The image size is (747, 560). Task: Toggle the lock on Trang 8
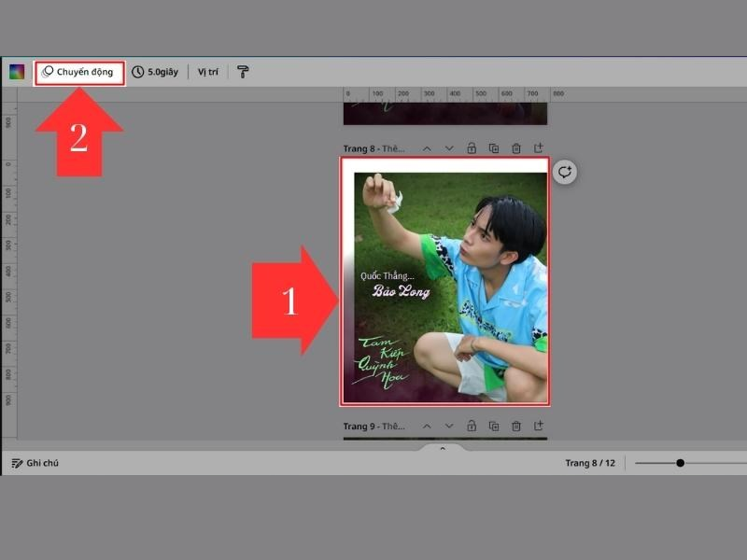[471, 148]
